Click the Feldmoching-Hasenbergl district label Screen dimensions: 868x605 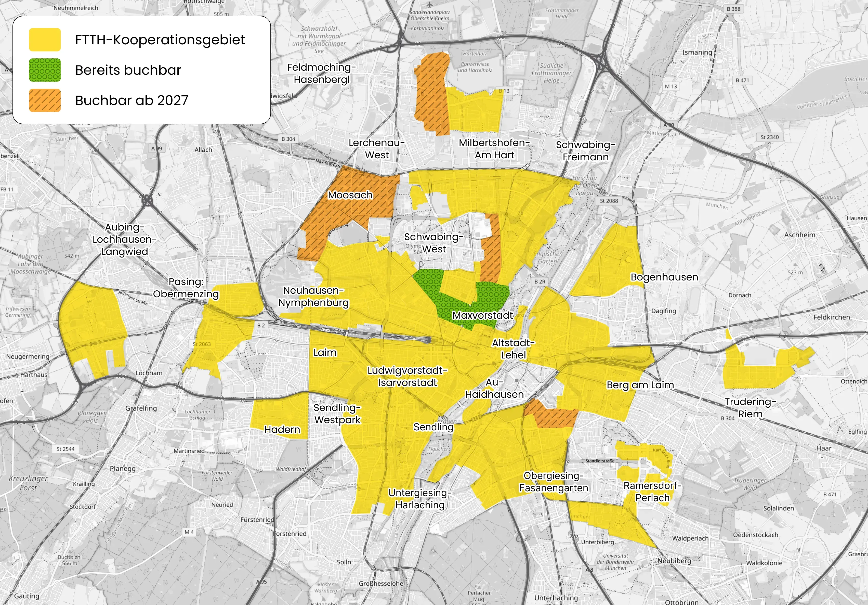tap(321, 73)
